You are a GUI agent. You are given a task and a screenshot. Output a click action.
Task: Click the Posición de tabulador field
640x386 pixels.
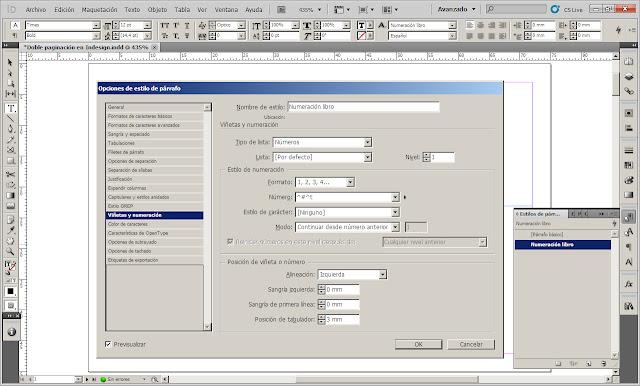pos(342,319)
